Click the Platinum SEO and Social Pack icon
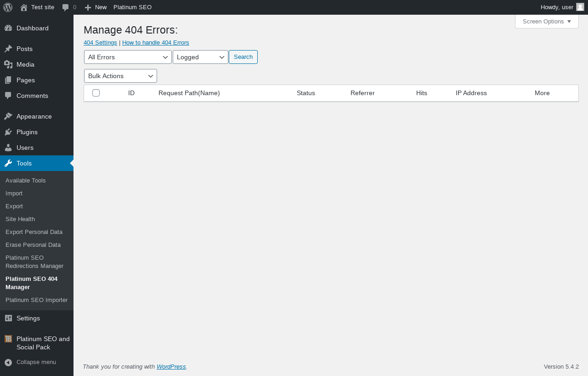588x376 pixels. (x=8, y=339)
